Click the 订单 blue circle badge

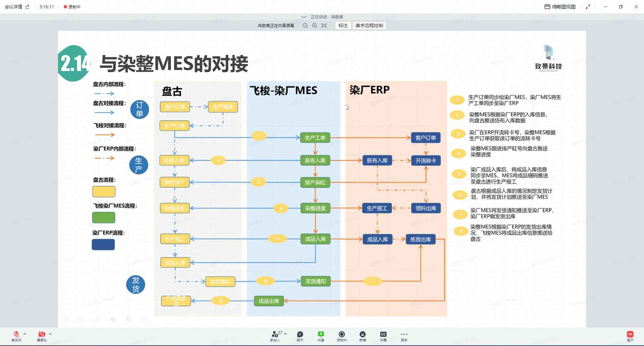[140, 109]
